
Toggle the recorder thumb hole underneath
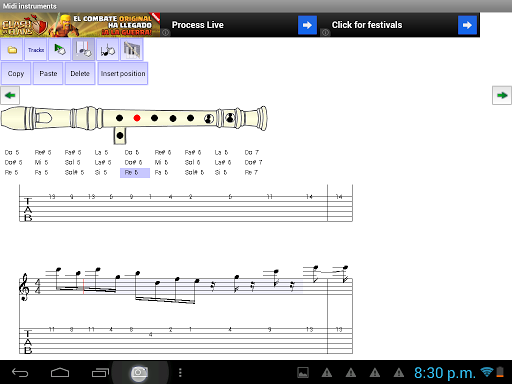click(x=120, y=135)
